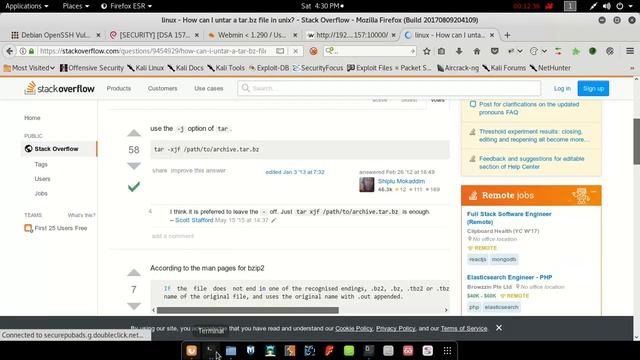Screen dimensions: 640x360
Task: Click the 'edited Jan 3 '13 at 7:32' link
Action: click(x=295, y=172)
